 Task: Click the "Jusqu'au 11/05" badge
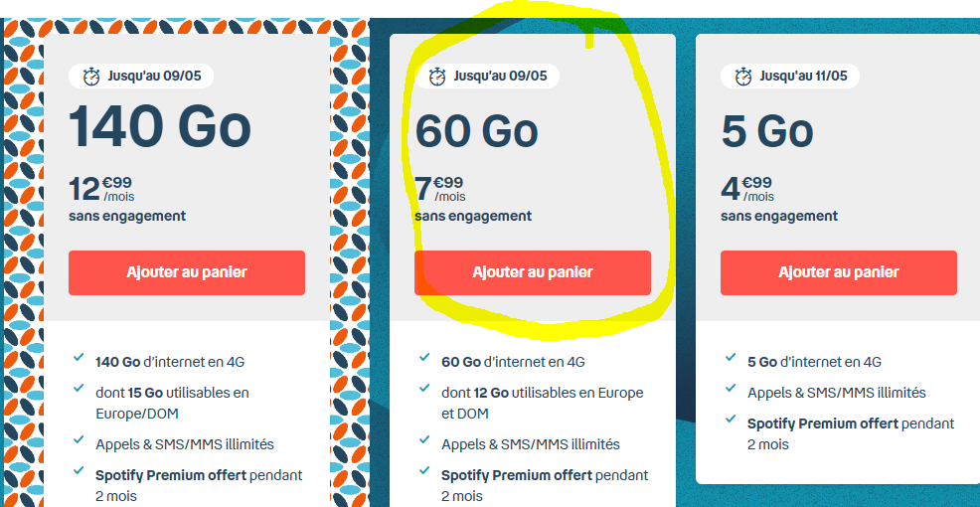point(792,77)
